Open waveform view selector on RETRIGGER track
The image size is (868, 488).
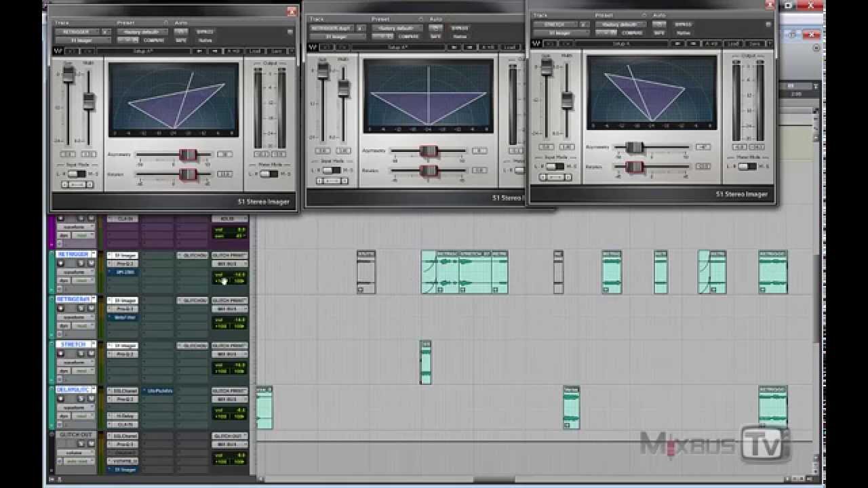coord(76,272)
